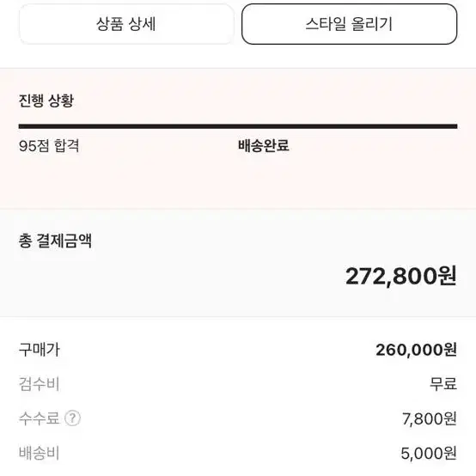The height and width of the screenshot is (476, 476).
Task: Click the pink progress status panel background
Action: coord(238,182)
